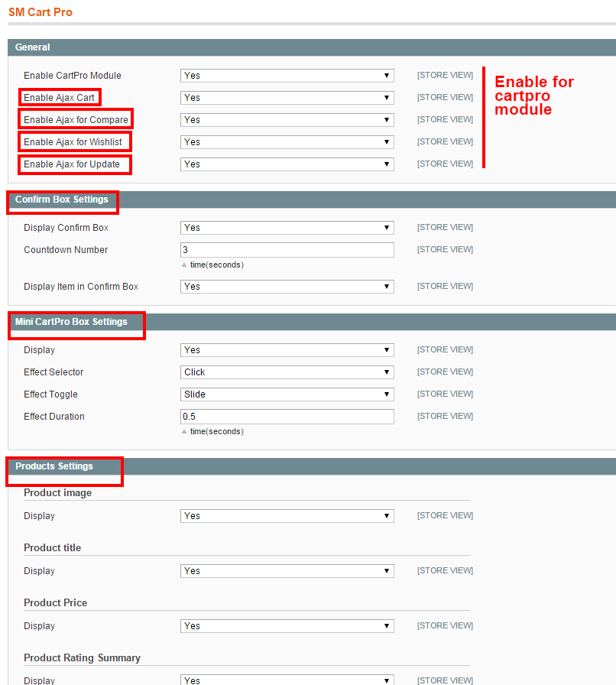Viewport: 616px width, 685px height.
Task: Click the Countdown Number input field
Action: click(287, 250)
